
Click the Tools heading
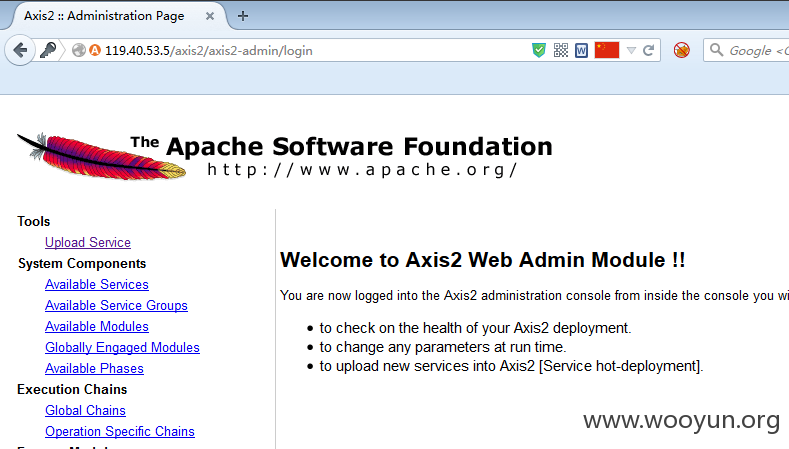34,221
